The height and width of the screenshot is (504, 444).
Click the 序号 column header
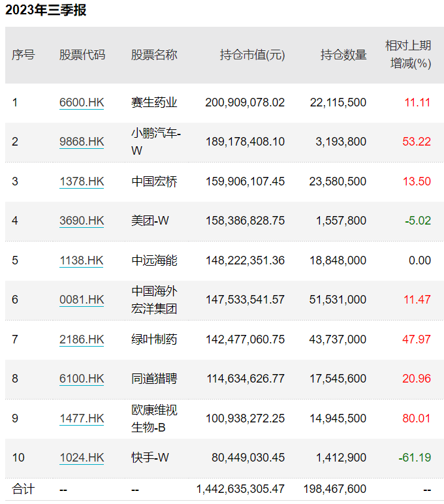coord(23,55)
